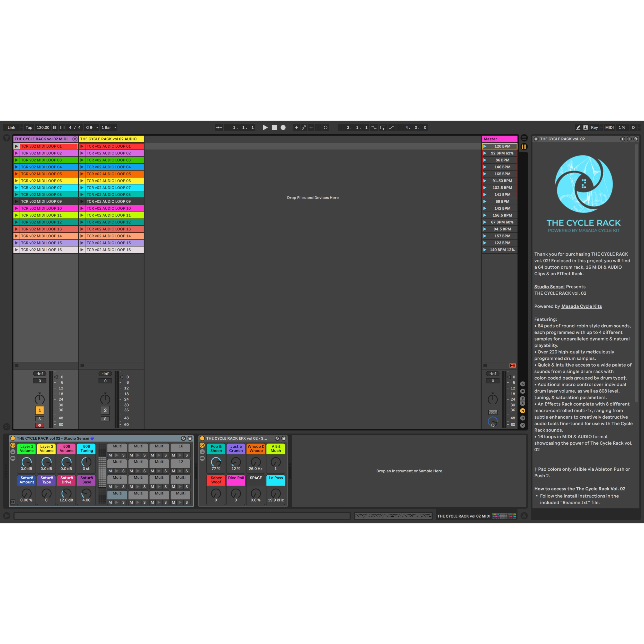This screenshot has width=644, height=644.
Task: Click the Stop button in the transport
Action: 274,127
